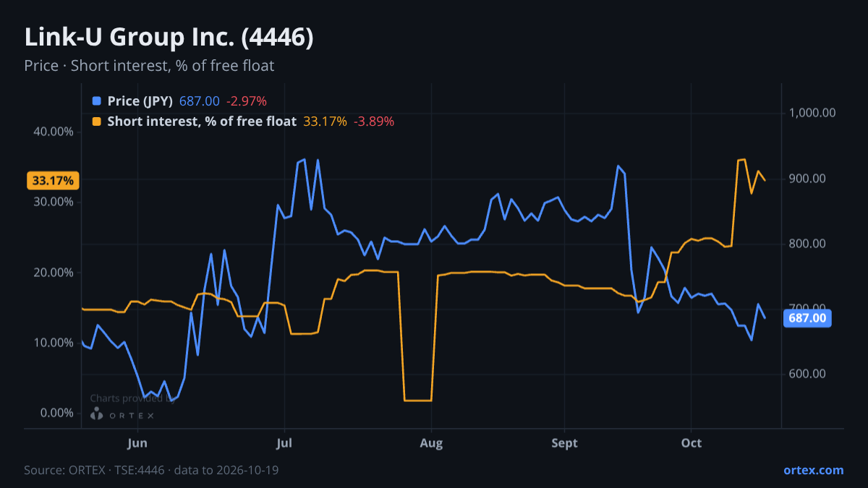
Task: Click the 900.00 right axis label
Action: 807,179
